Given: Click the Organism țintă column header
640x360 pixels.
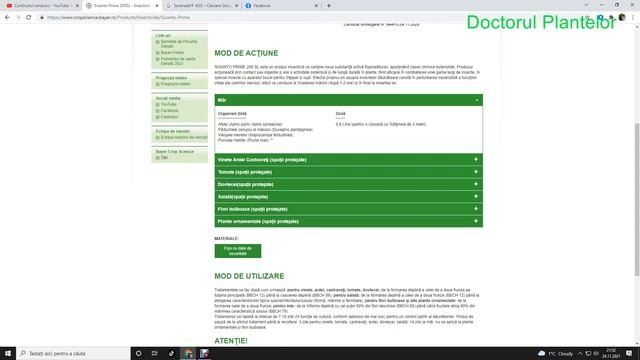Looking at the screenshot, I should tap(232, 114).
